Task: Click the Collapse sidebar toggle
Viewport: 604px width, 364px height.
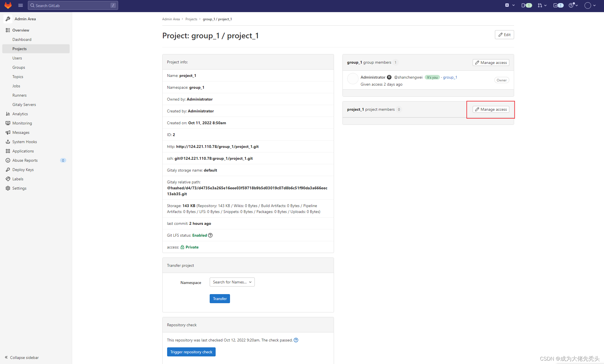Action: [x=22, y=358]
